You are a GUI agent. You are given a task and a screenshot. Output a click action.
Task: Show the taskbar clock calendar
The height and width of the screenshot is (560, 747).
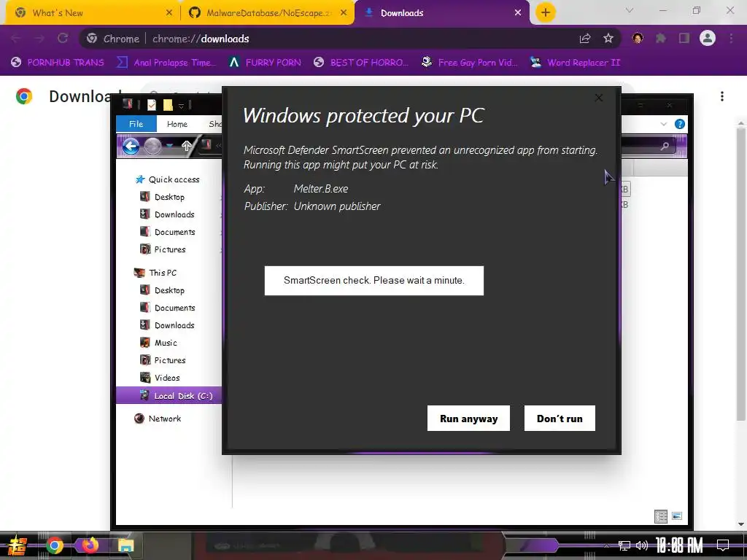pyautogui.click(x=679, y=545)
